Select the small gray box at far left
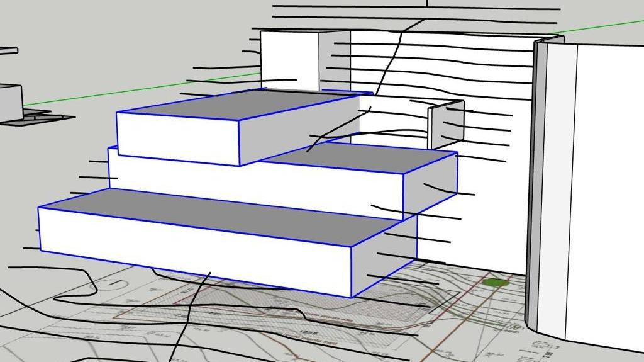644x362 pixels. 11,103
